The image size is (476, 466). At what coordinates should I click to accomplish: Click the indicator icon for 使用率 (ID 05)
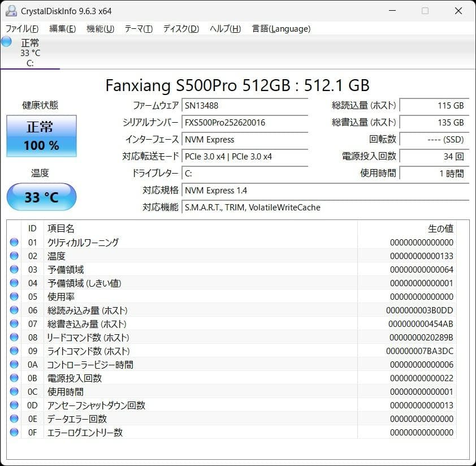[x=14, y=296]
